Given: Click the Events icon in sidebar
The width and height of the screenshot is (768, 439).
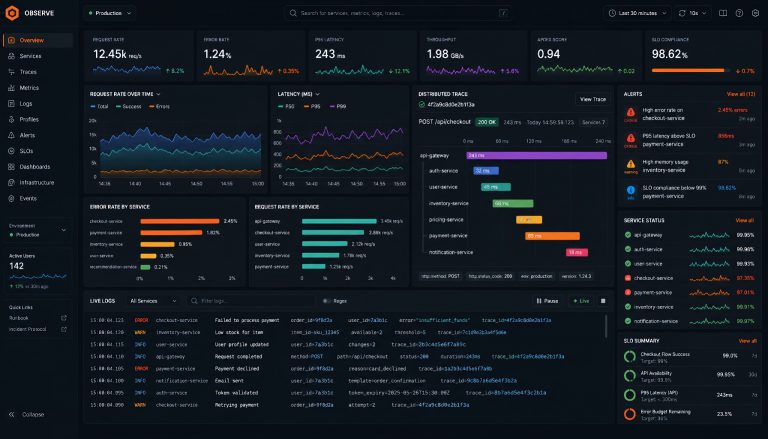Looking at the screenshot, I should [11, 198].
